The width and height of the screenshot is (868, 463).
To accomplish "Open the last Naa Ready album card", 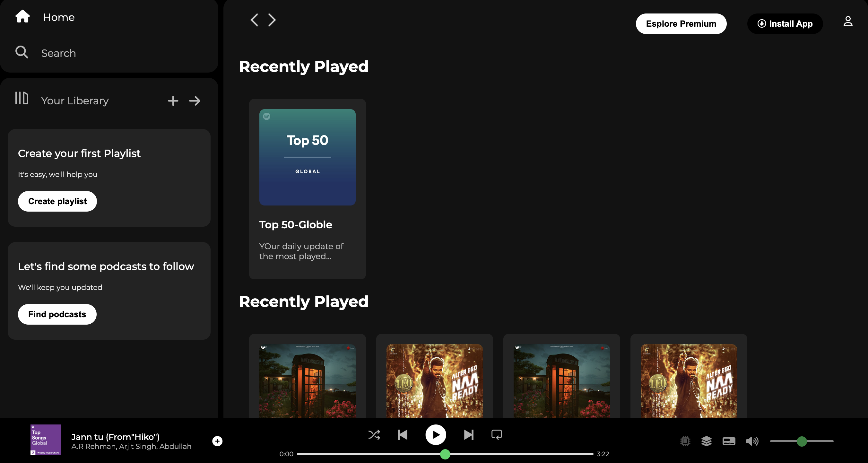I will click(x=689, y=376).
